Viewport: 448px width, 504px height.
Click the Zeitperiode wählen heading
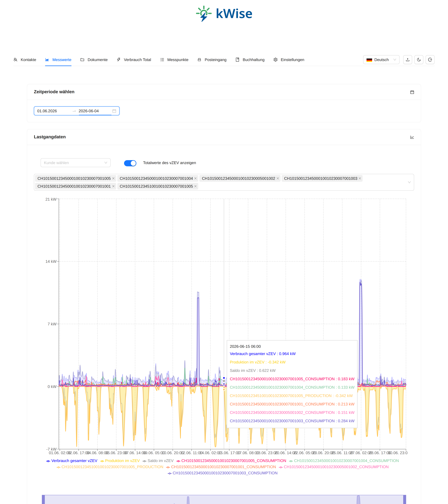coord(54,92)
